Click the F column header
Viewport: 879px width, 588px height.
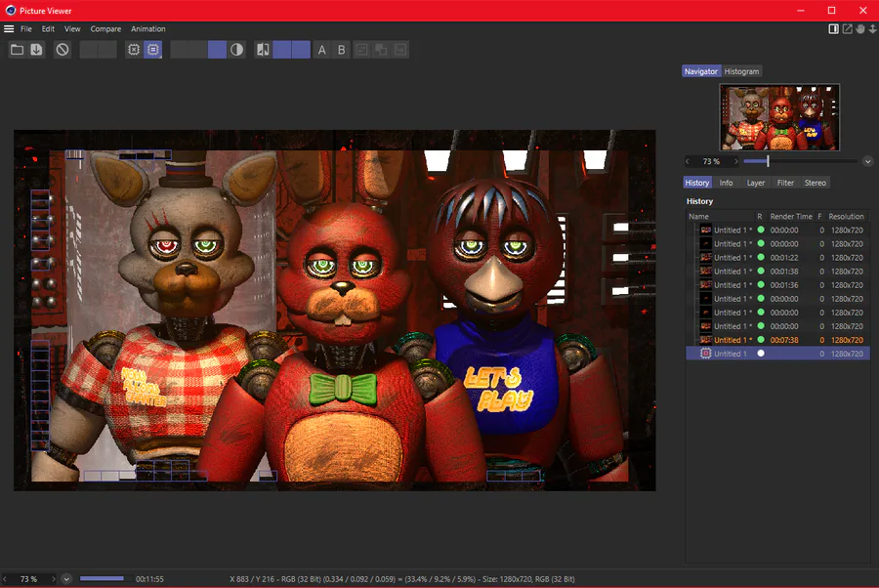click(819, 217)
